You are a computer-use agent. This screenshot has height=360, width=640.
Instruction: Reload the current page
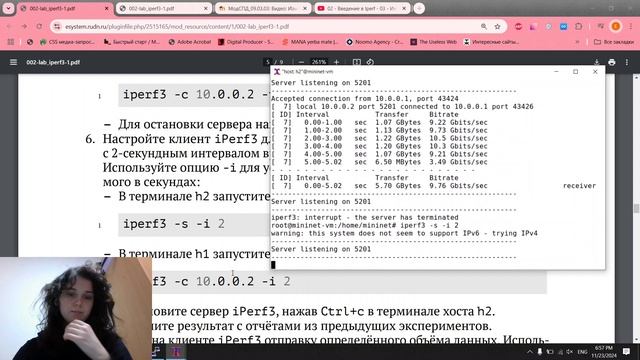click(39, 27)
